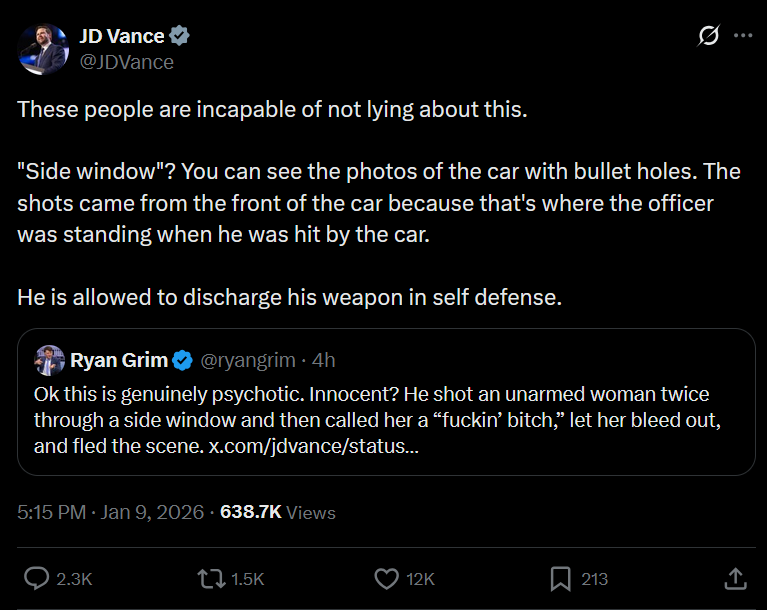
Task: Open the share post icon
Action: click(733, 578)
